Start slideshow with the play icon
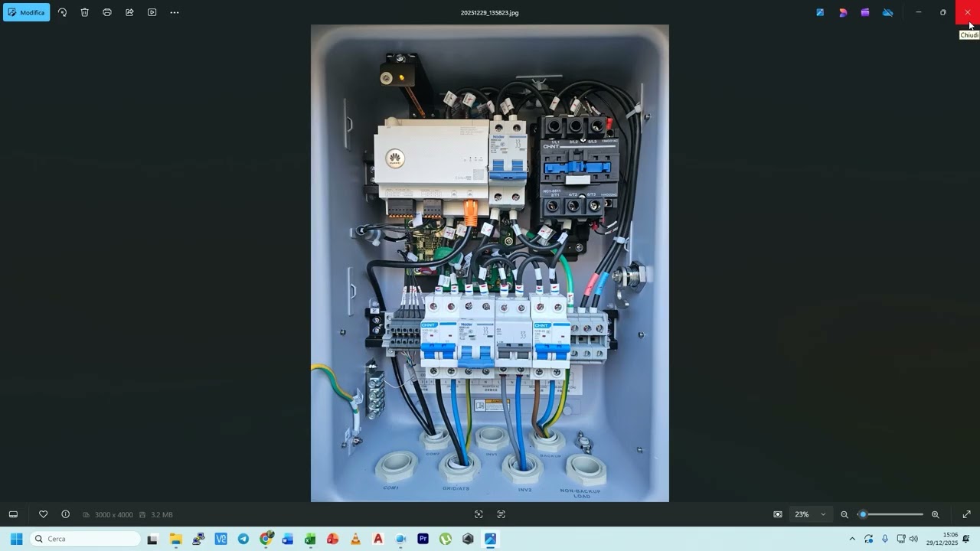980x551 pixels. point(152,12)
